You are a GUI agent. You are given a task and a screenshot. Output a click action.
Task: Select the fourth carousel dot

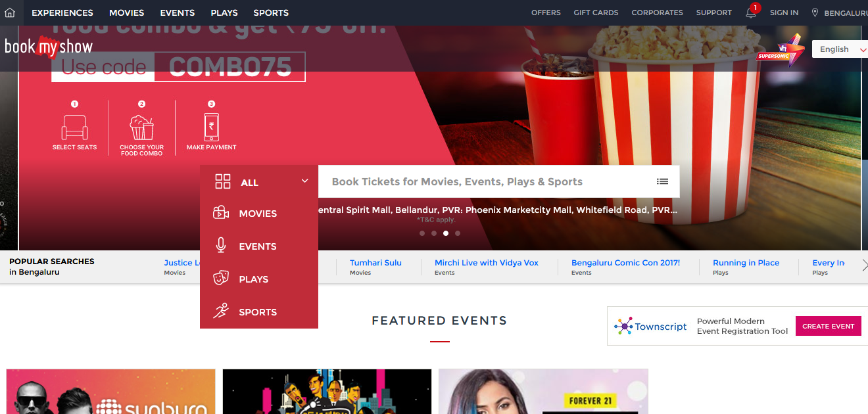[x=458, y=233]
